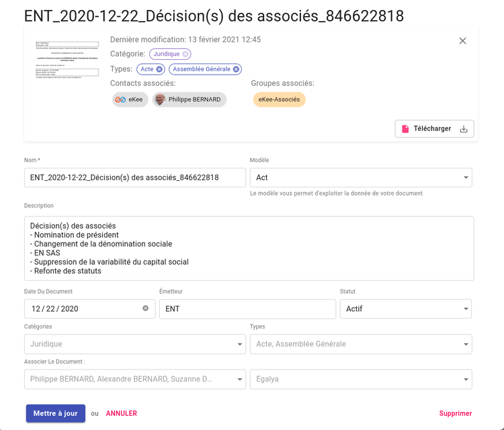Remove the Assemblée Générale type chip
Viewport: 504px width, 430px height.
(x=236, y=69)
